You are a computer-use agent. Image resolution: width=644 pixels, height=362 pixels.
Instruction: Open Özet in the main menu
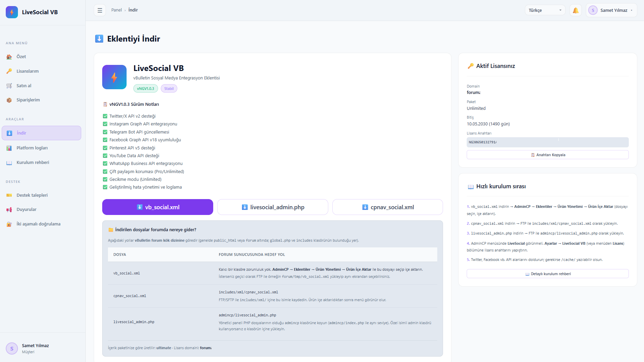click(x=41, y=57)
